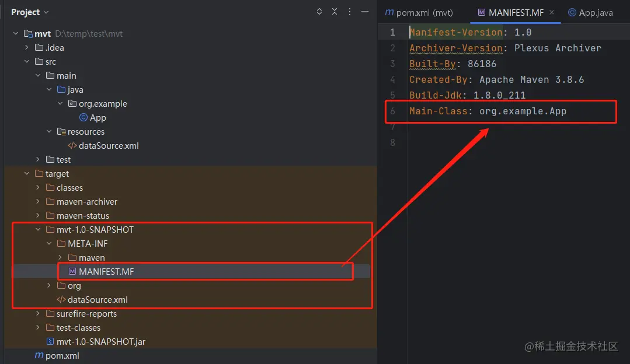This screenshot has height=364, width=630.
Task: Click the App class file icon
Action: (x=83, y=117)
